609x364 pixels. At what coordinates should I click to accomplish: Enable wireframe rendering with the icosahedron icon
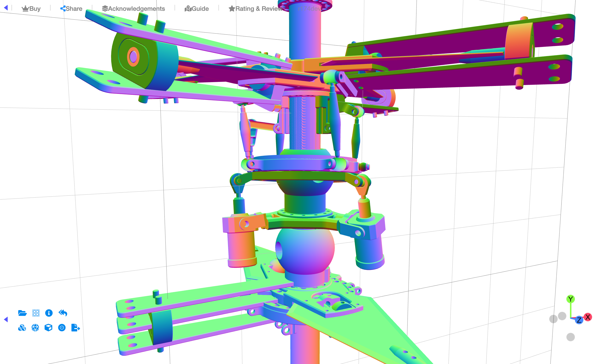[x=35, y=328]
